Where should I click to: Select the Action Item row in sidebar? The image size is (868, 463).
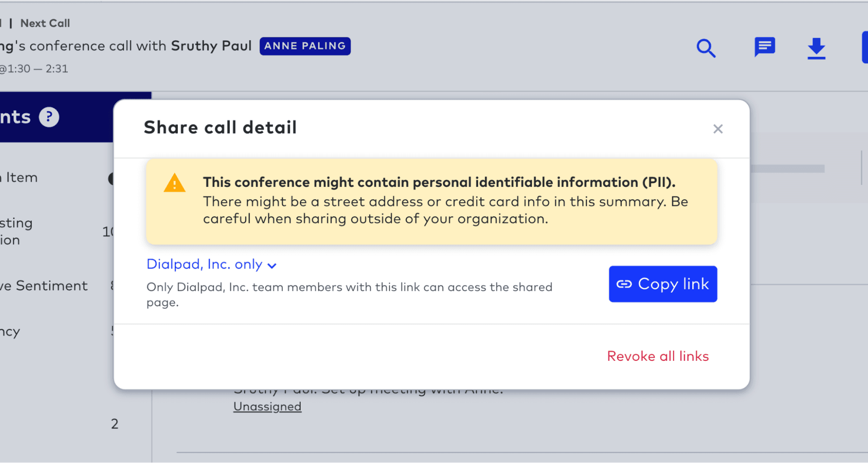[x=21, y=178]
